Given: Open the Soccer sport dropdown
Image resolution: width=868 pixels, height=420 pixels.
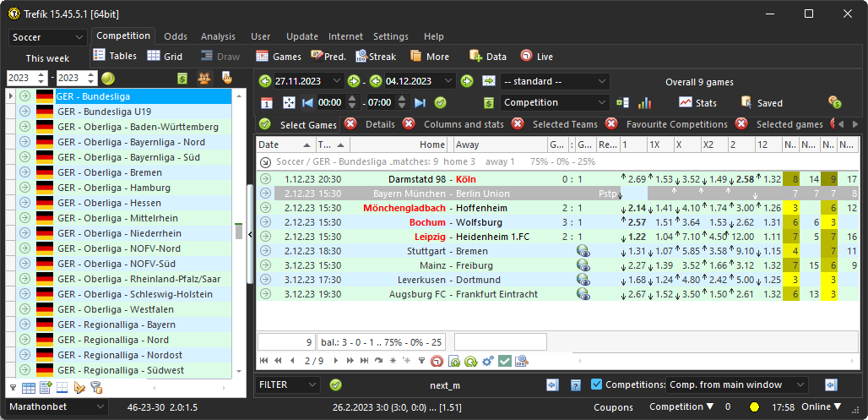Looking at the screenshot, I should click(x=48, y=38).
